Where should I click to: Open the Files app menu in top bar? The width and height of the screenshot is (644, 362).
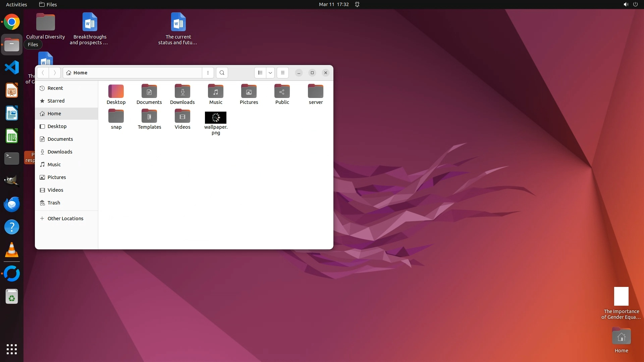(48, 4)
